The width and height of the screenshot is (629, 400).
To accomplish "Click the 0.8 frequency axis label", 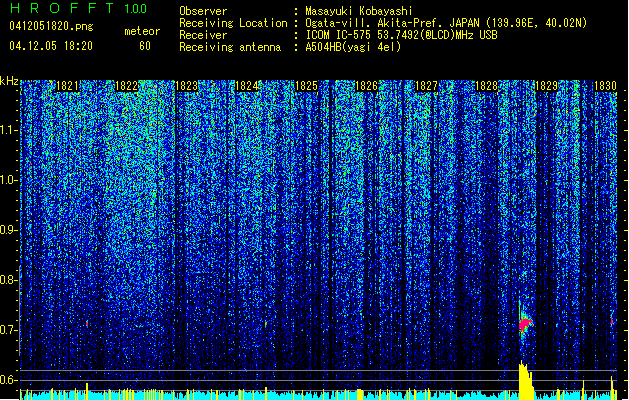I will pyautogui.click(x=9, y=280).
